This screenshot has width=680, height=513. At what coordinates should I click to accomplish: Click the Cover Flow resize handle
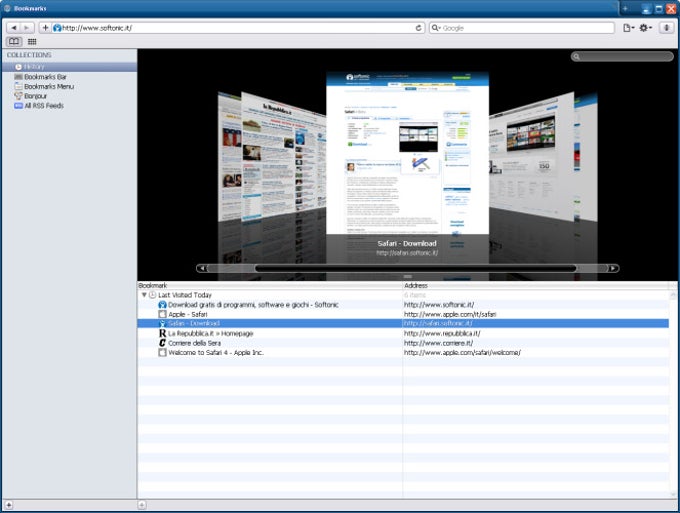(407, 277)
